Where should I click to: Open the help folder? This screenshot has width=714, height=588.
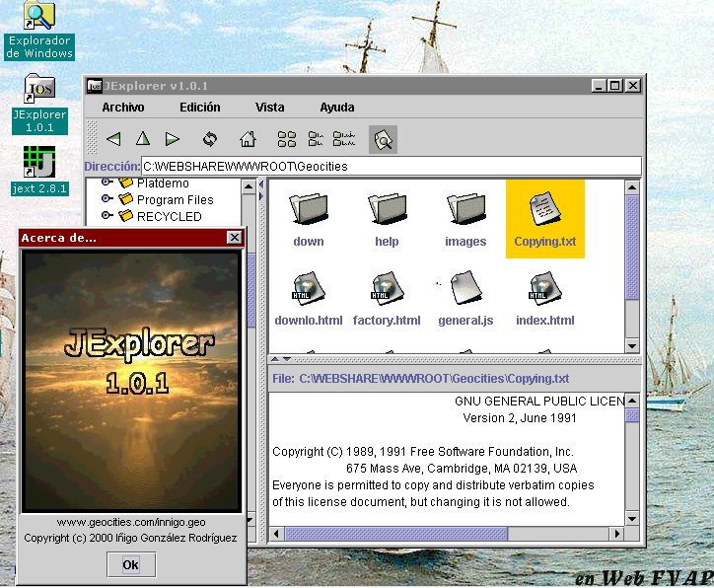tap(387, 220)
